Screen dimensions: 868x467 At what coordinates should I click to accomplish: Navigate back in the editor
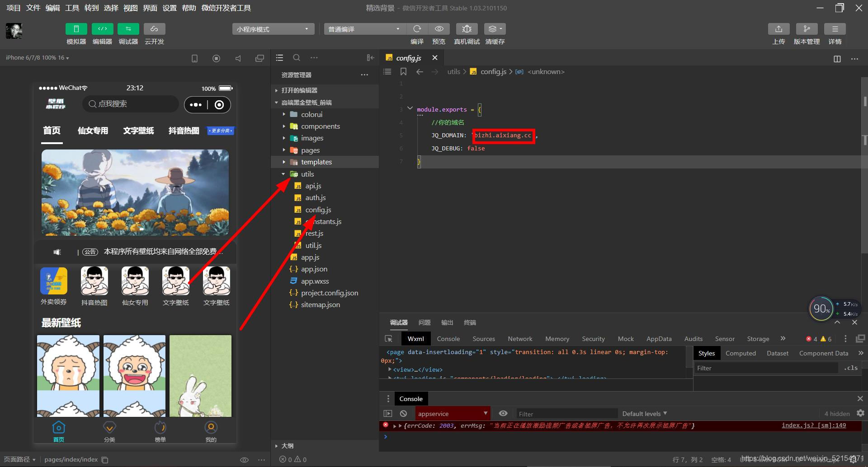(x=420, y=72)
